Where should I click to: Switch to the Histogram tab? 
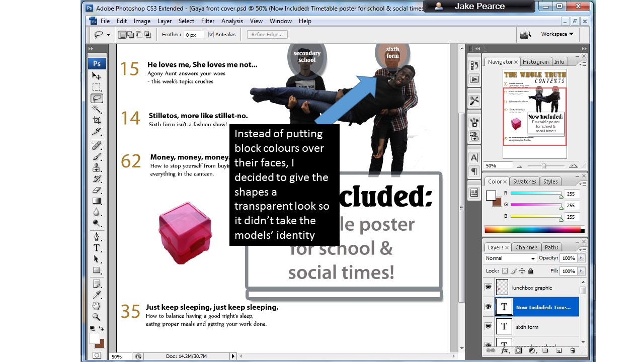(x=535, y=62)
